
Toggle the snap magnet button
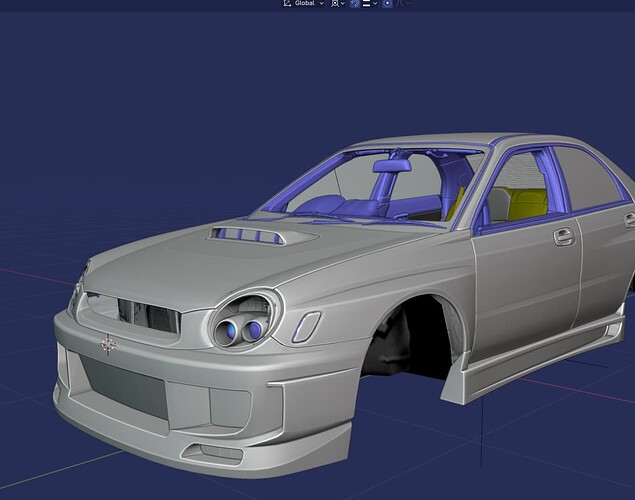(355, 4)
